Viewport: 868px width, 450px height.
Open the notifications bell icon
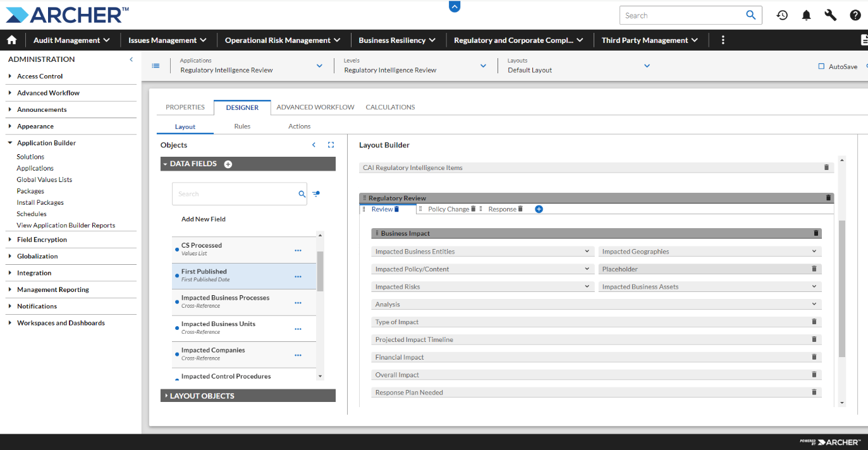[806, 15]
